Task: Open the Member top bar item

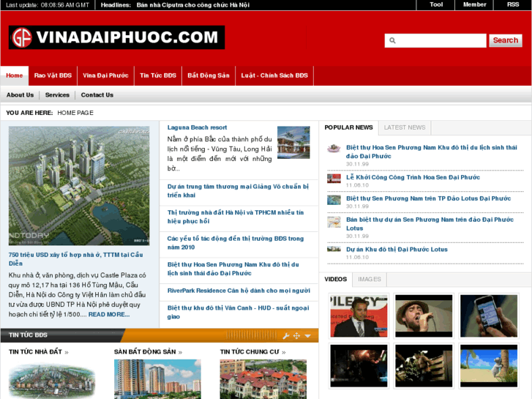Action: [x=474, y=4]
